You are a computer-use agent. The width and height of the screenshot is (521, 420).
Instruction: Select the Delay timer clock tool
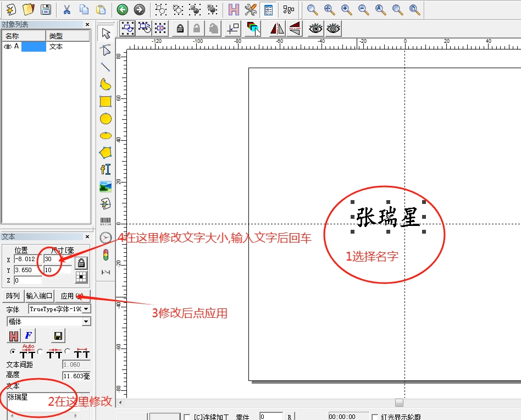click(x=106, y=238)
